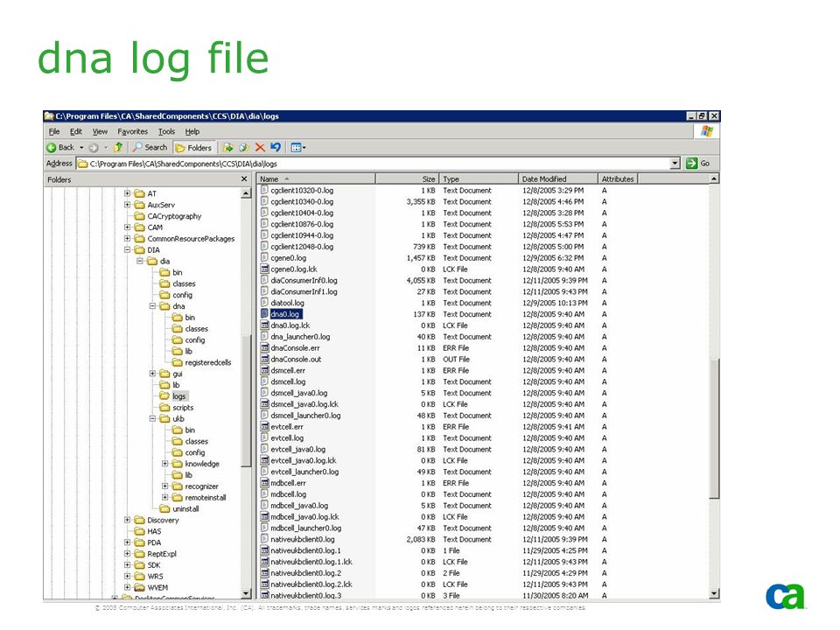Select the mdbcell.err file icon

click(x=264, y=483)
